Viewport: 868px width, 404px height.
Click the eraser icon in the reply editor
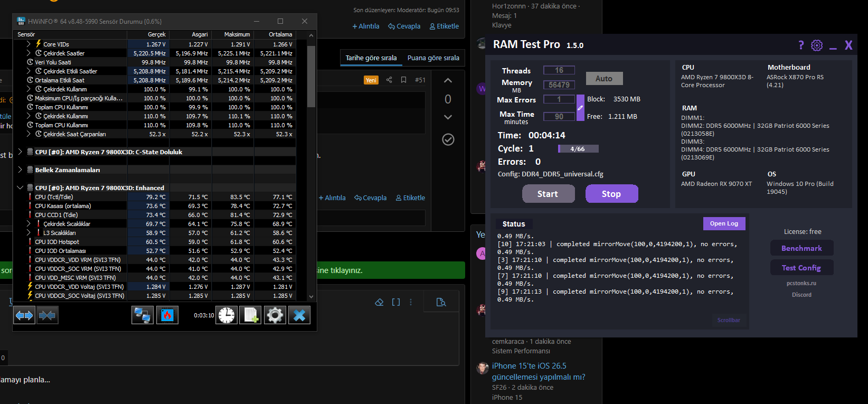point(379,302)
